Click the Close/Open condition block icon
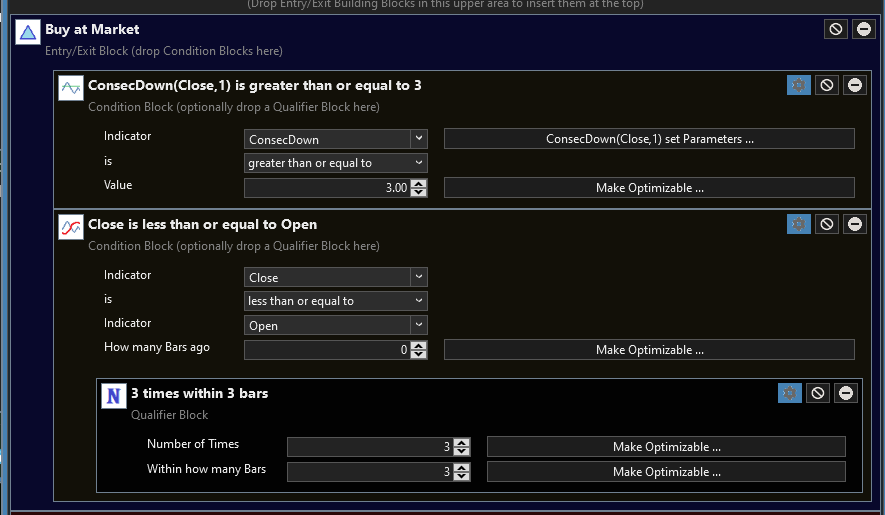The width and height of the screenshot is (885, 515). pos(71,227)
